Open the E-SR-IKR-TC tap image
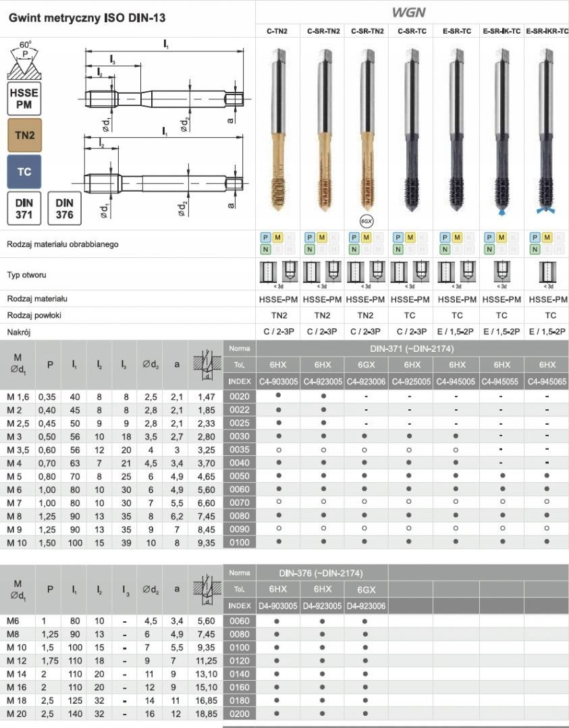 pos(546,128)
